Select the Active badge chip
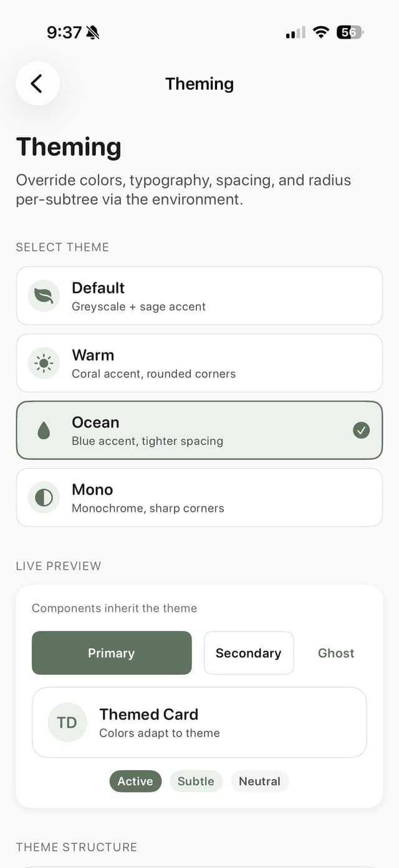The image size is (399, 868). (x=135, y=781)
